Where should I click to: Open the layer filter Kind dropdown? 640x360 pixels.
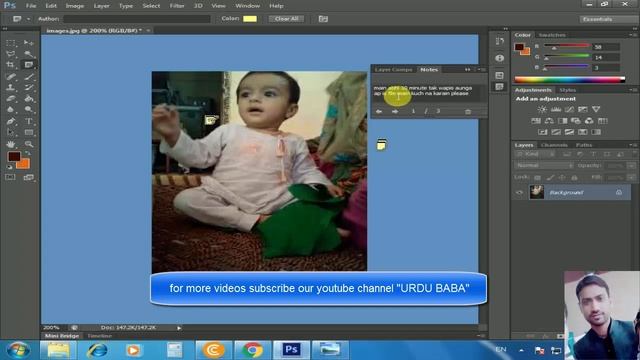point(535,154)
